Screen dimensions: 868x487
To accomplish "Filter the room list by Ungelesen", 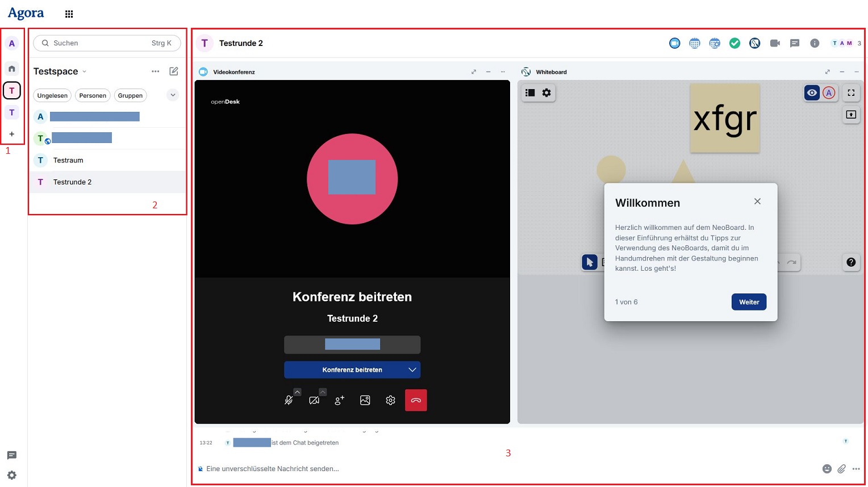I will (x=52, y=95).
